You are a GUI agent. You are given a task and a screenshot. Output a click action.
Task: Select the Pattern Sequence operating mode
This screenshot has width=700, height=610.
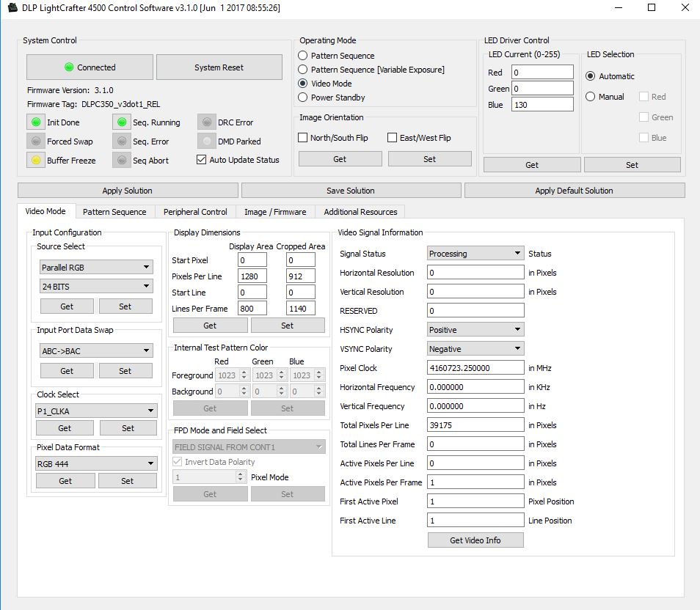[x=302, y=55]
